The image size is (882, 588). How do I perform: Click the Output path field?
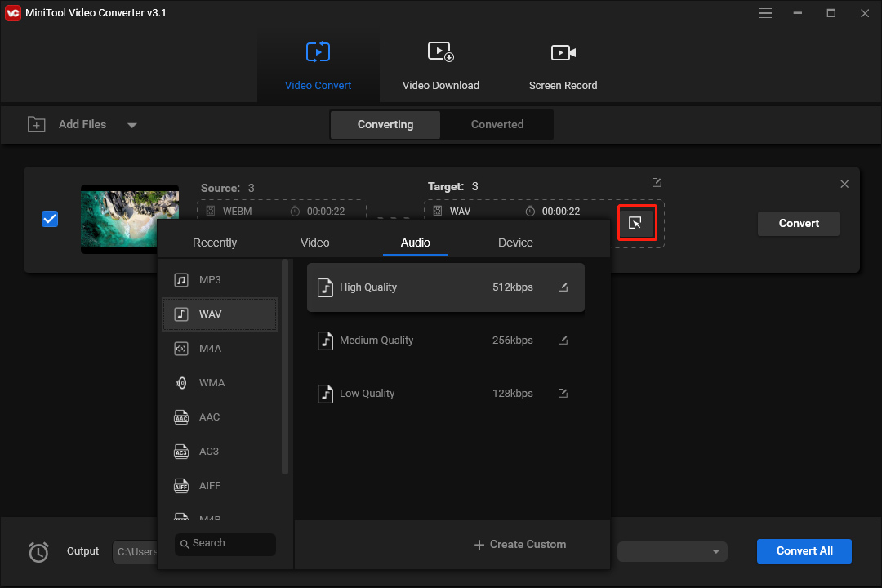[135, 552]
